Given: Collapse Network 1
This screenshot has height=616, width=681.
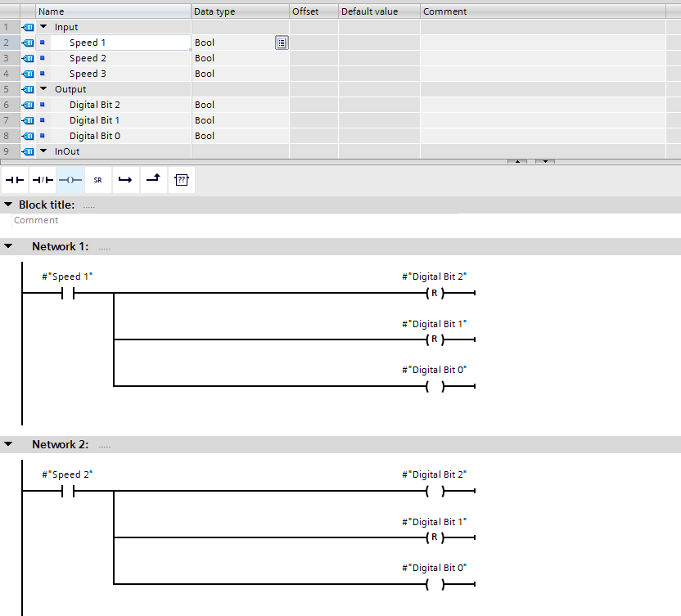Looking at the screenshot, I should [x=8, y=246].
